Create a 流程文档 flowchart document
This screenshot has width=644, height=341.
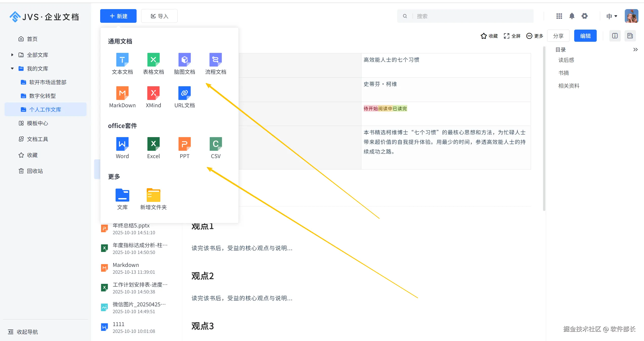coord(216,60)
